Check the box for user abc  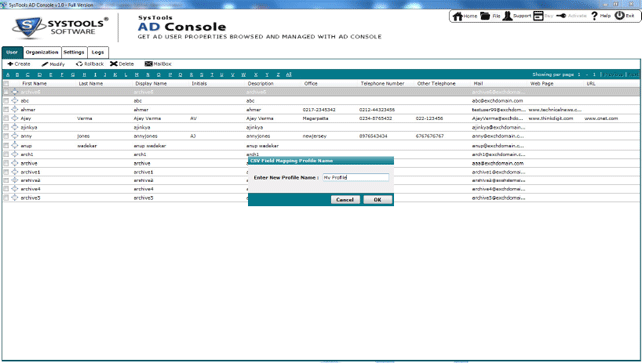coord(6,101)
